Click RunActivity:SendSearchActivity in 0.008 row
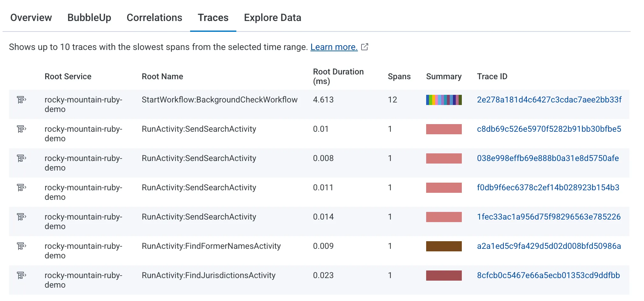Screen dimensions: 644x301 [199, 158]
